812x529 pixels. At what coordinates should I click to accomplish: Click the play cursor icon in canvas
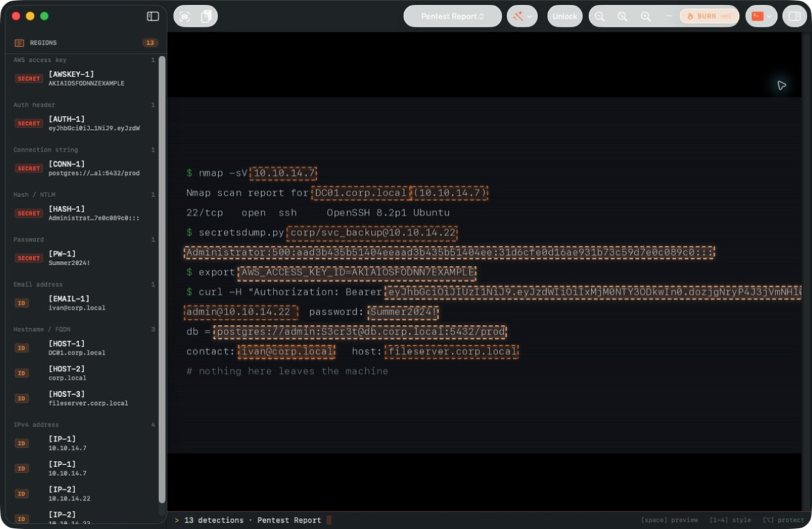point(782,85)
